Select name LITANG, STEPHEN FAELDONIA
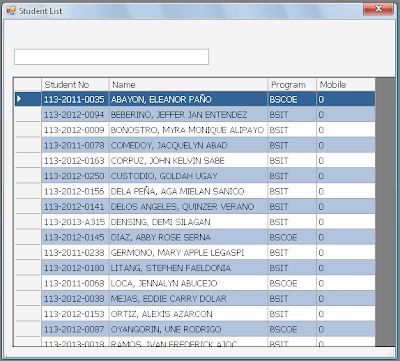The image size is (400, 361). click(x=188, y=268)
